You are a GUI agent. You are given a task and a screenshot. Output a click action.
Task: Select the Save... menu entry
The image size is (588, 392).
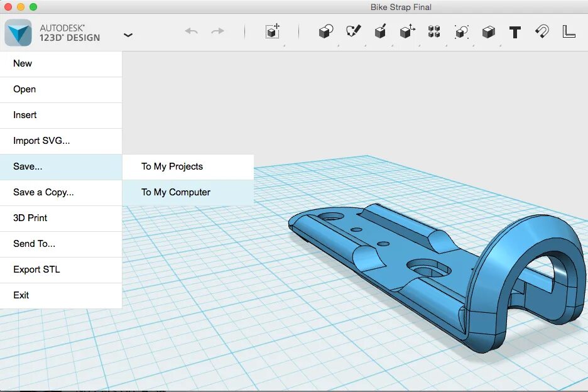pyautogui.click(x=61, y=167)
